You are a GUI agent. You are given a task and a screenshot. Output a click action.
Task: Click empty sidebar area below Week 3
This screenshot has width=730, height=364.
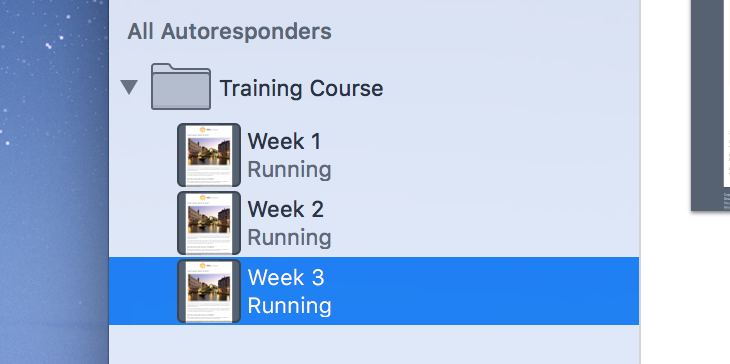click(x=374, y=344)
